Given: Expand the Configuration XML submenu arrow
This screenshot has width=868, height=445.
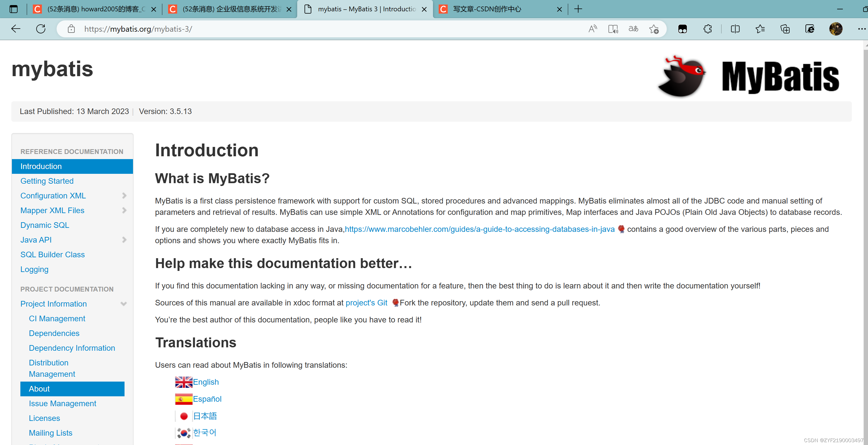Looking at the screenshot, I should click(x=124, y=196).
